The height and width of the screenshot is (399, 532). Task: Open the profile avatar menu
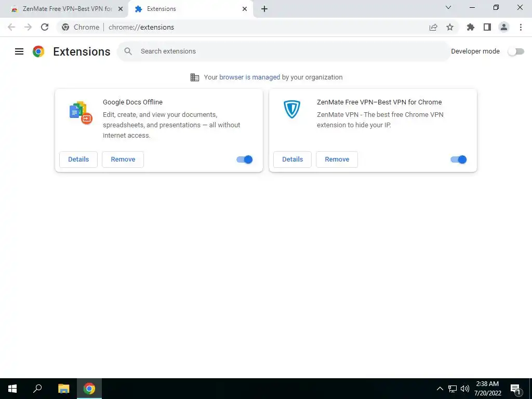504,27
